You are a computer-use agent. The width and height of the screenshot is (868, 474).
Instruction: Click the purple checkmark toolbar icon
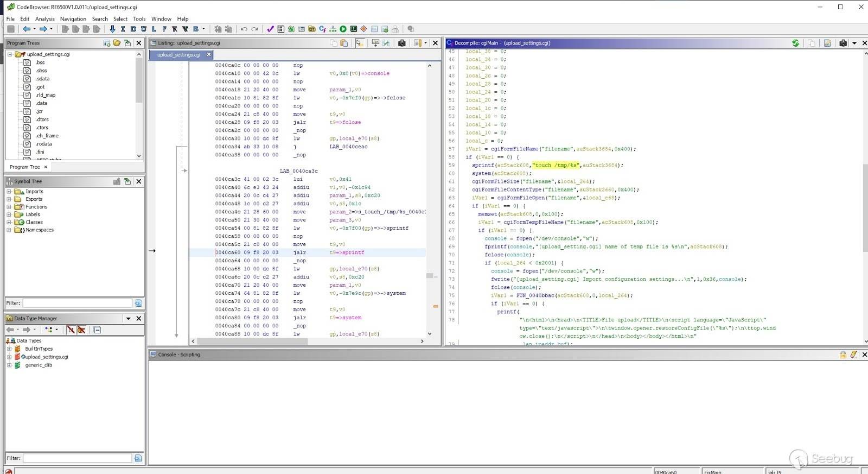(270, 29)
